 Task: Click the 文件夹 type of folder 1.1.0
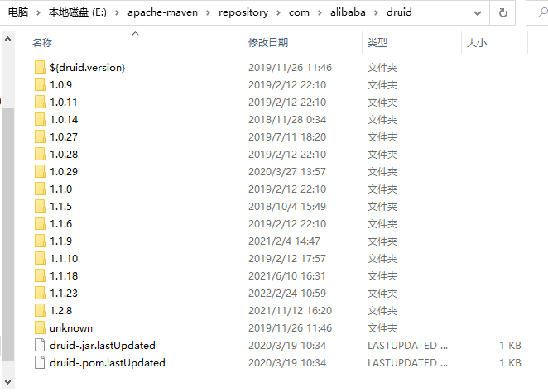coord(382,189)
